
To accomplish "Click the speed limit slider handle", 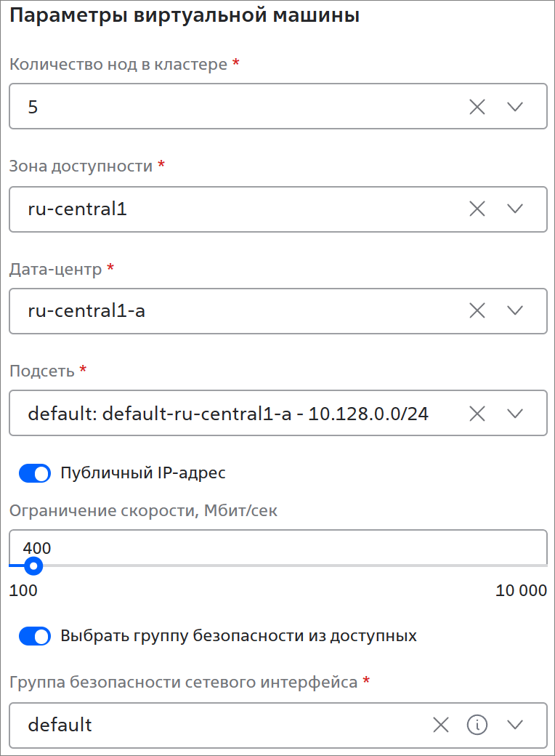I will [33, 566].
